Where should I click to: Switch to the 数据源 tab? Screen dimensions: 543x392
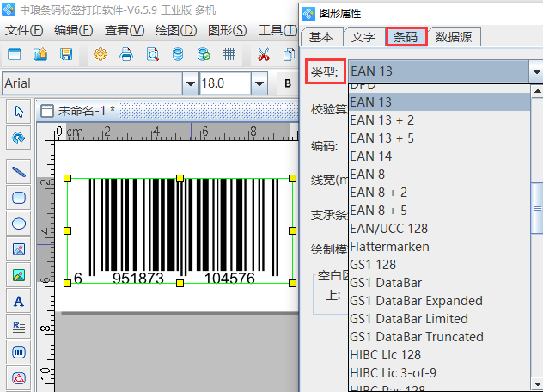point(454,37)
